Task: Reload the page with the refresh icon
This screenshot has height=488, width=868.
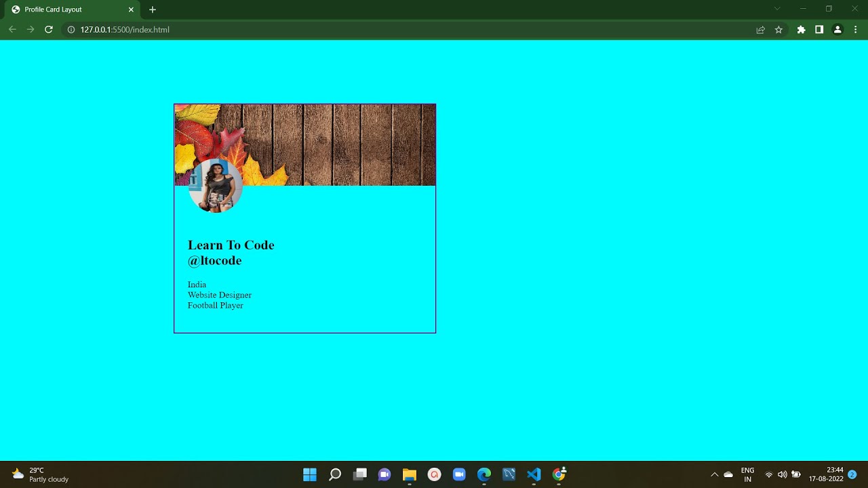Action: [x=48, y=30]
